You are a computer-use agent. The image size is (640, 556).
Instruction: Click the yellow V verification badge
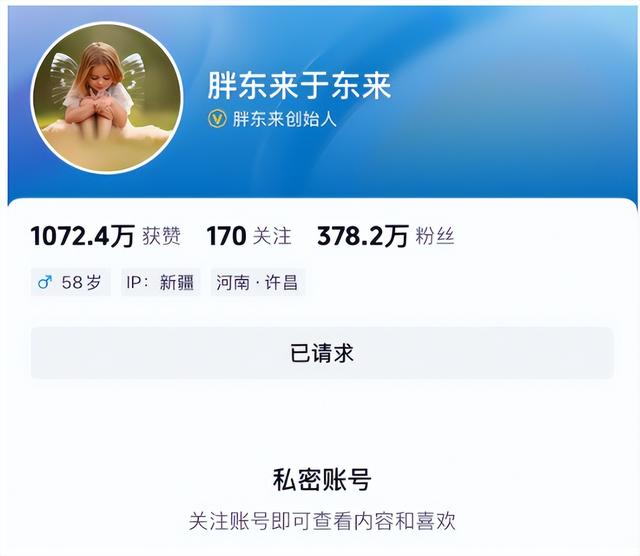[217, 119]
